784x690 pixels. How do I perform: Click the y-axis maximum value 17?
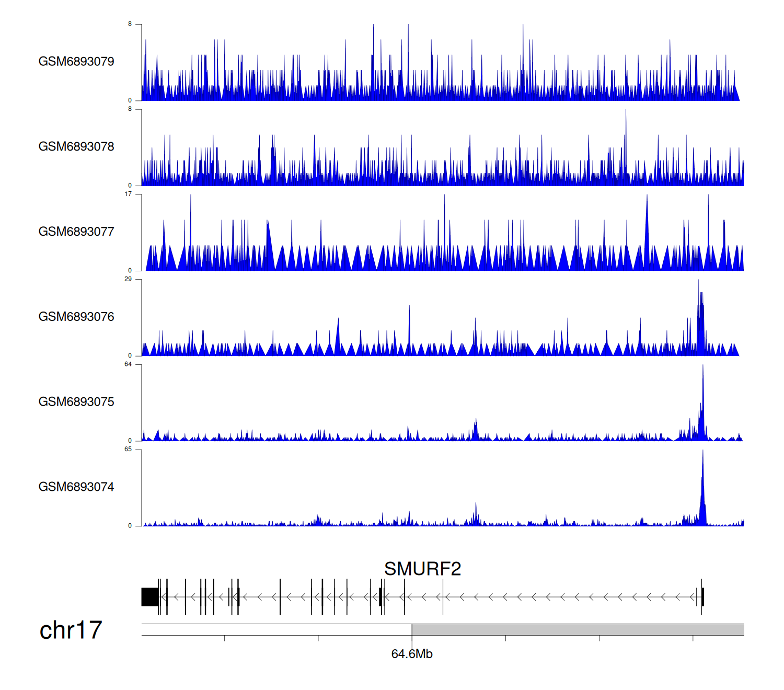click(128, 194)
